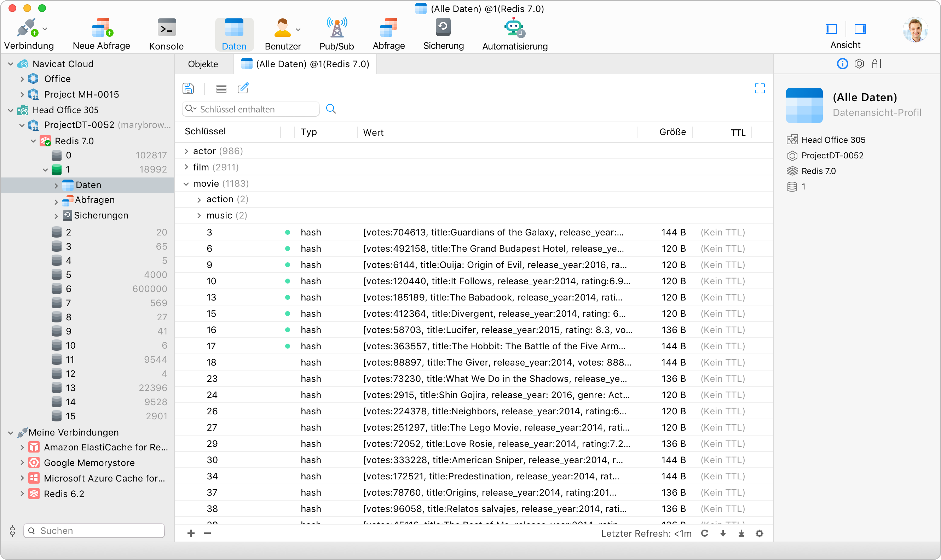
Task: Expand the music subgroup
Action: pyautogui.click(x=199, y=215)
